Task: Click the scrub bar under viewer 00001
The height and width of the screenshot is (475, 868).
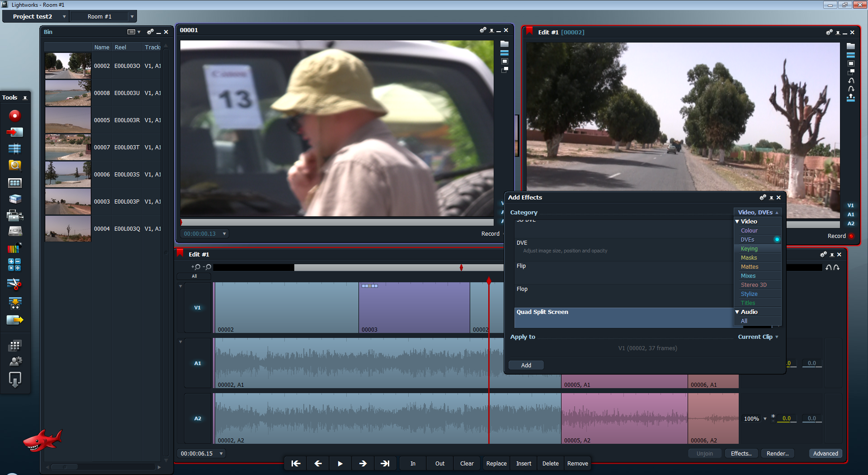Action: [337, 223]
